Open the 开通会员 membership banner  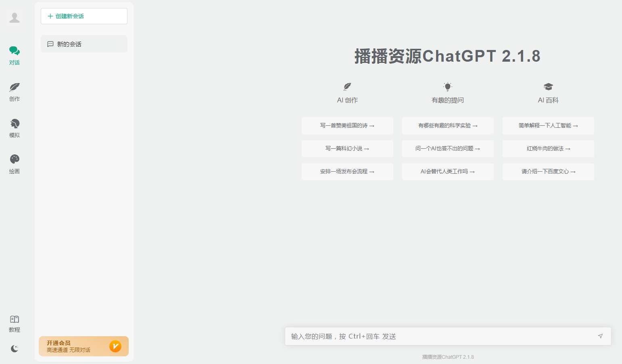(83, 346)
